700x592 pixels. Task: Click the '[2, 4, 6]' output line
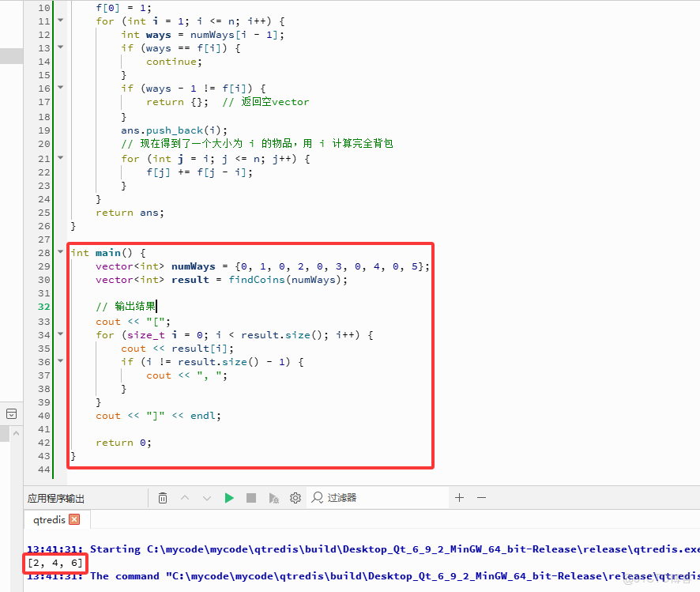55,563
